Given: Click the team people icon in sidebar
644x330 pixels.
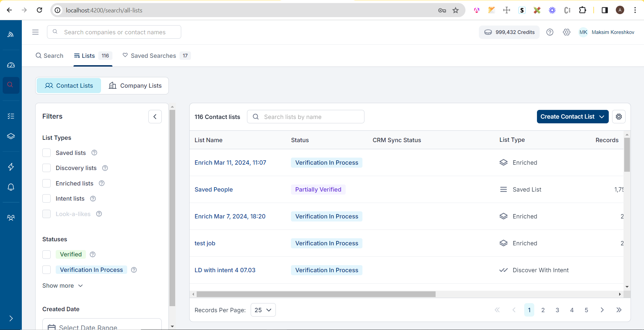Looking at the screenshot, I should [x=11, y=218].
